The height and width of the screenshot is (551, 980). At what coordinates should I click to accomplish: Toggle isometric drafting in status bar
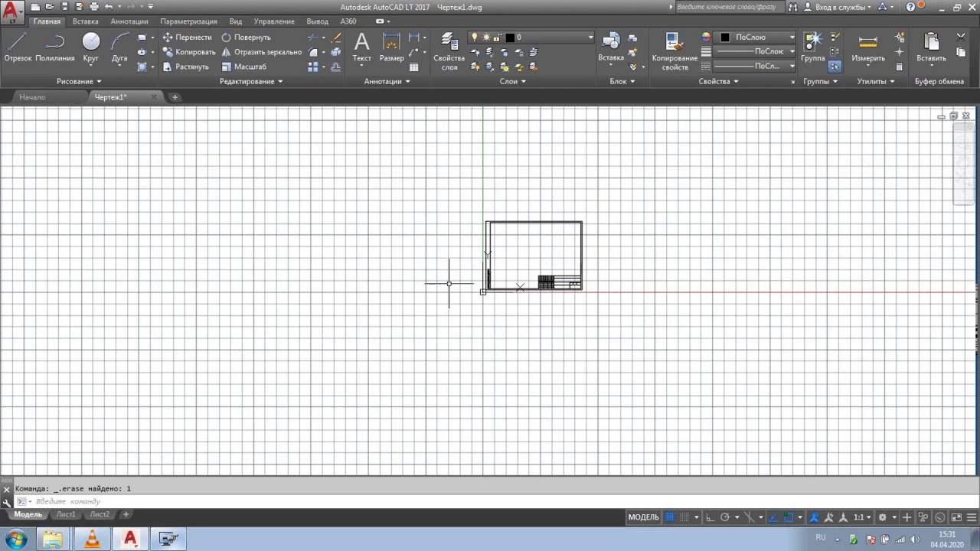pyautogui.click(x=750, y=517)
